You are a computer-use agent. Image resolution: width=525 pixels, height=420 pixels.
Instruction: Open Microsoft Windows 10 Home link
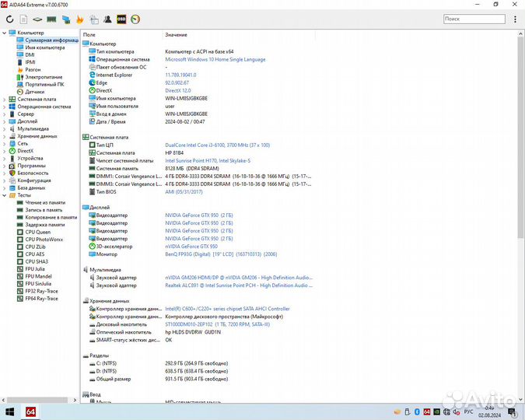(x=215, y=59)
